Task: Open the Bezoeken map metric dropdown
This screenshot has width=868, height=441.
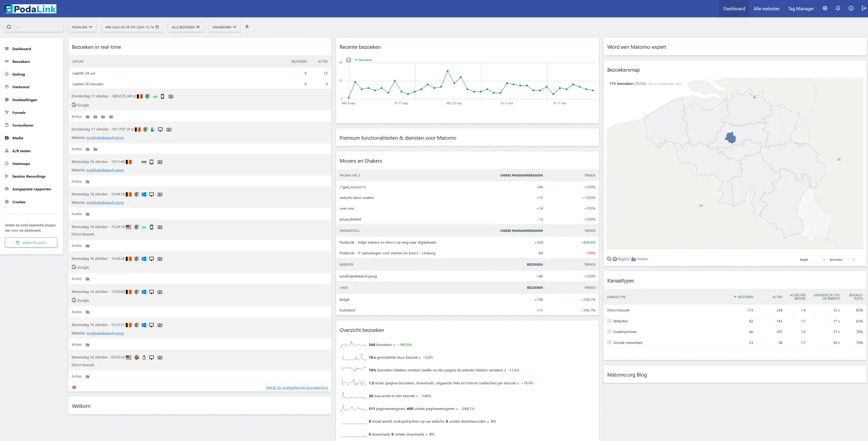Action: pyautogui.click(x=842, y=260)
